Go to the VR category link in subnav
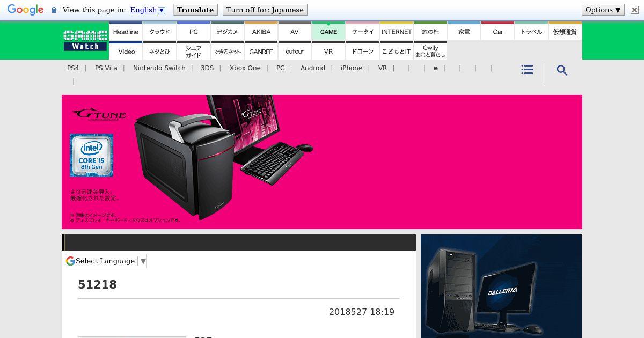 click(x=383, y=68)
